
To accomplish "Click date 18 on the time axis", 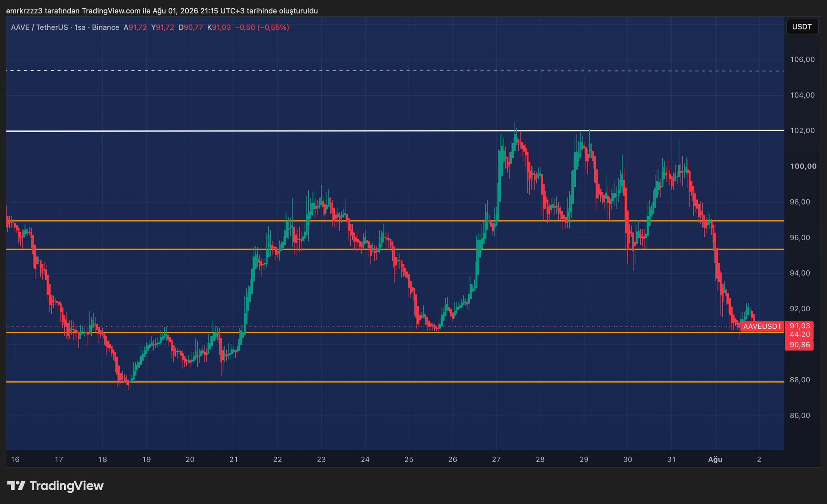I will click(x=103, y=459).
